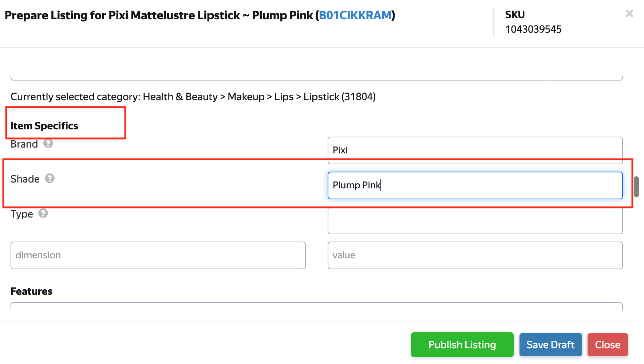Click the empty Type value field
This screenshot has width=644, height=364.
coord(475,220)
